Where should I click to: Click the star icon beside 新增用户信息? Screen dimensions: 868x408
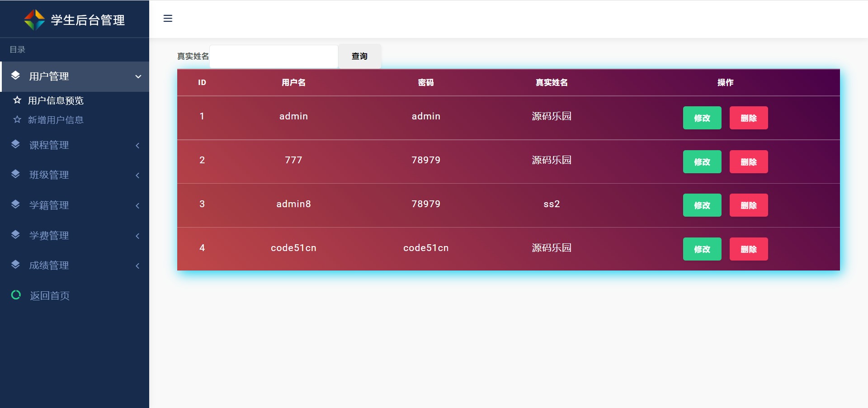pyautogui.click(x=17, y=119)
